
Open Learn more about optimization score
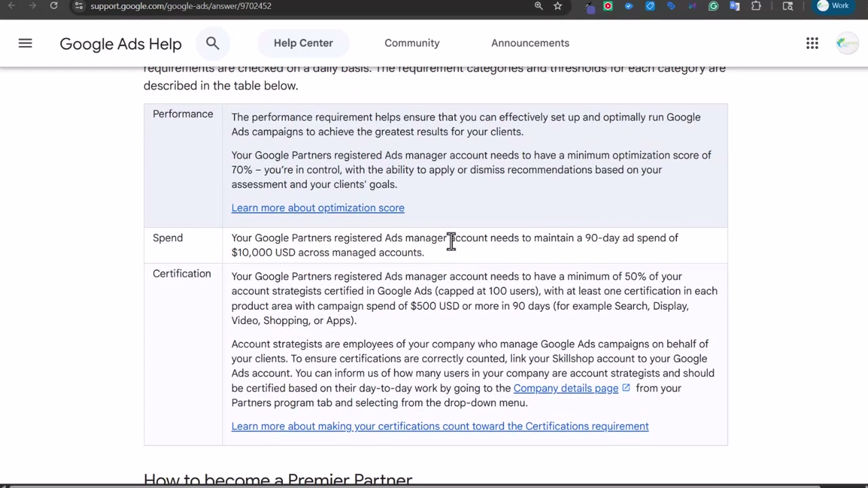[x=317, y=208]
